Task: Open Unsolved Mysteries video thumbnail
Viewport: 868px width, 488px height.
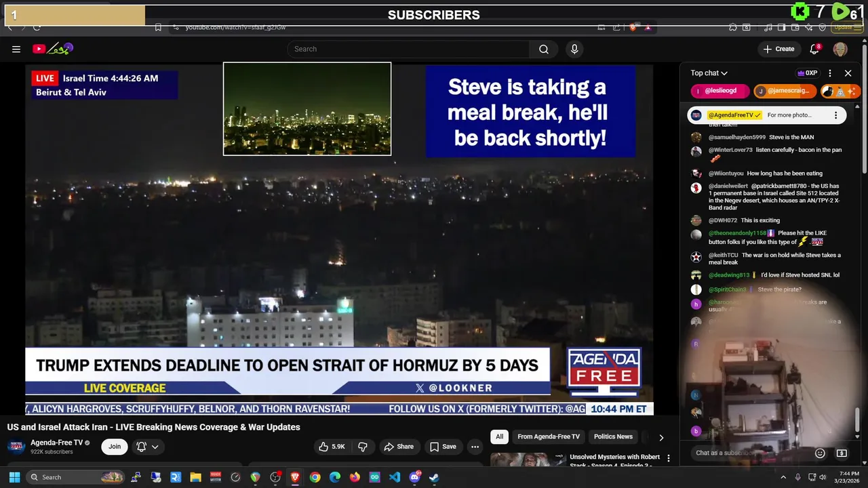Action: tap(528, 460)
